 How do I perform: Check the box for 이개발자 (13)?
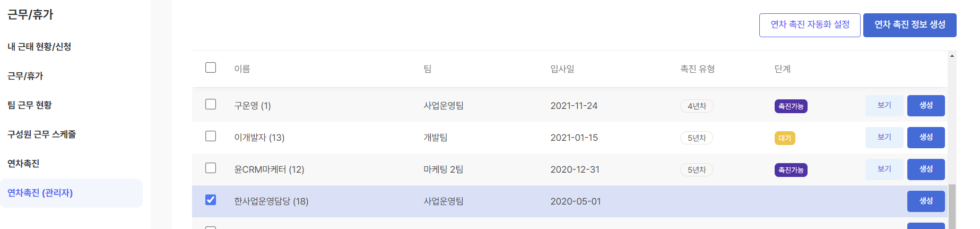coord(211,136)
